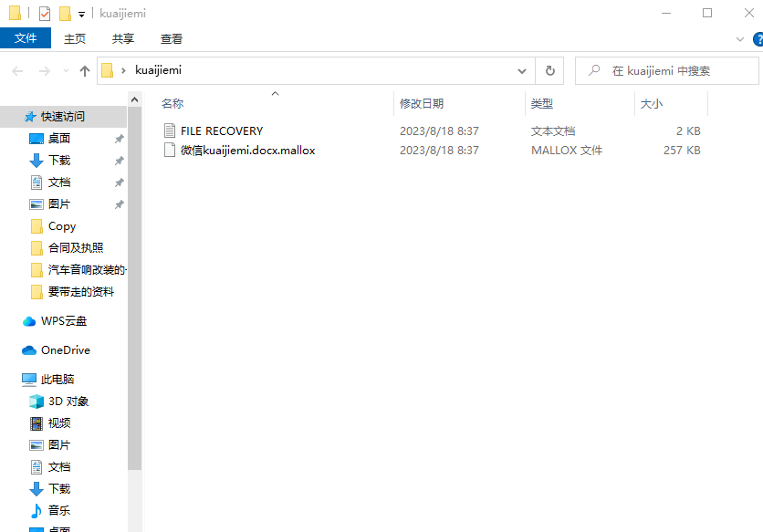
Task: Open the 合同及执照 folder in sidebar
Action: [x=75, y=248]
